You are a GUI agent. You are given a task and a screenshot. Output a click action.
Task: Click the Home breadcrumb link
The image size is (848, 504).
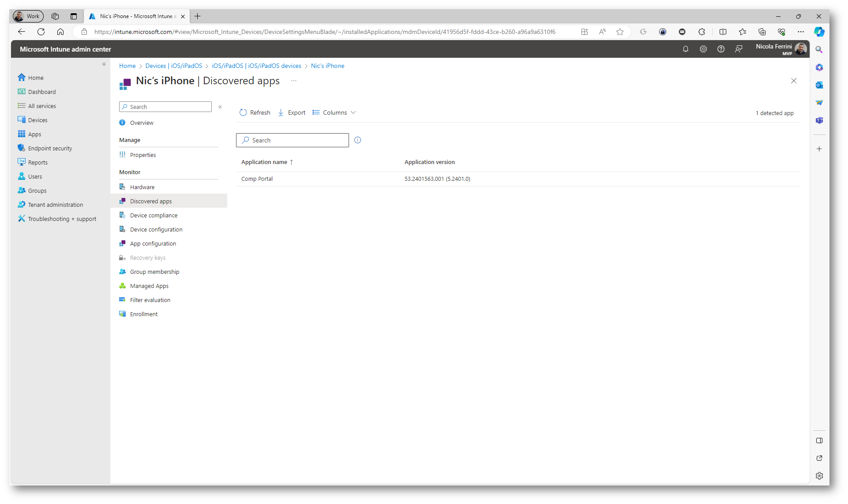[x=128, y=66]
